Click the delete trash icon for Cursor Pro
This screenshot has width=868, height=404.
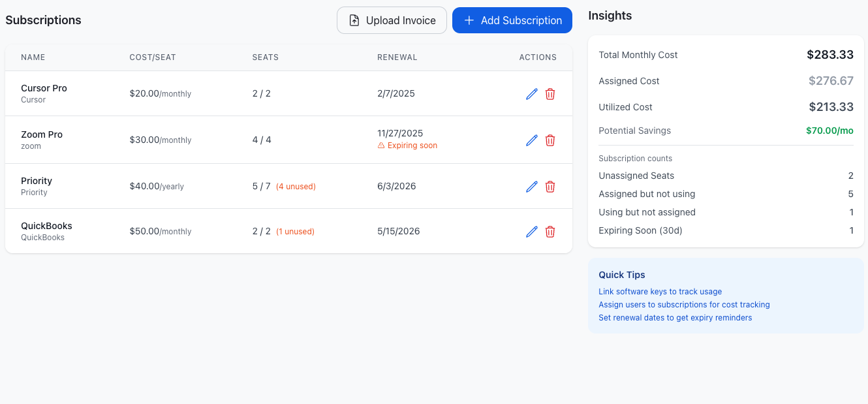tap(550, 94)
